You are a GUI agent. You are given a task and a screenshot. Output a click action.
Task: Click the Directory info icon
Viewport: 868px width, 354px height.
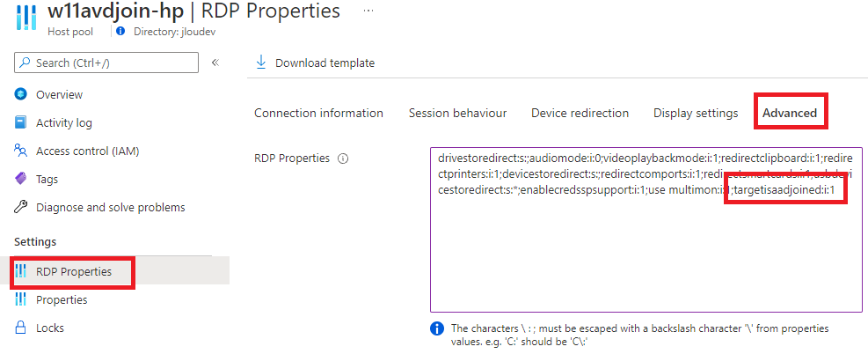[x=121, y=32]
